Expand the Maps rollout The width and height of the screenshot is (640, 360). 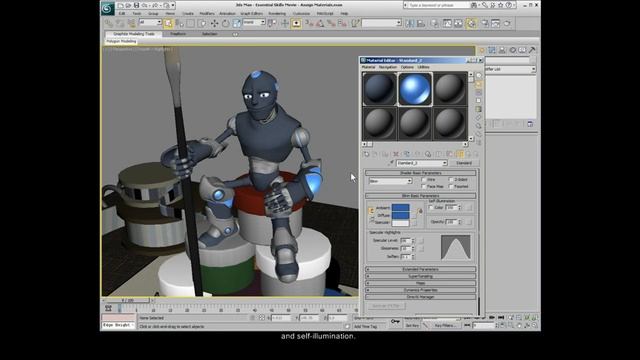point(420,283)
